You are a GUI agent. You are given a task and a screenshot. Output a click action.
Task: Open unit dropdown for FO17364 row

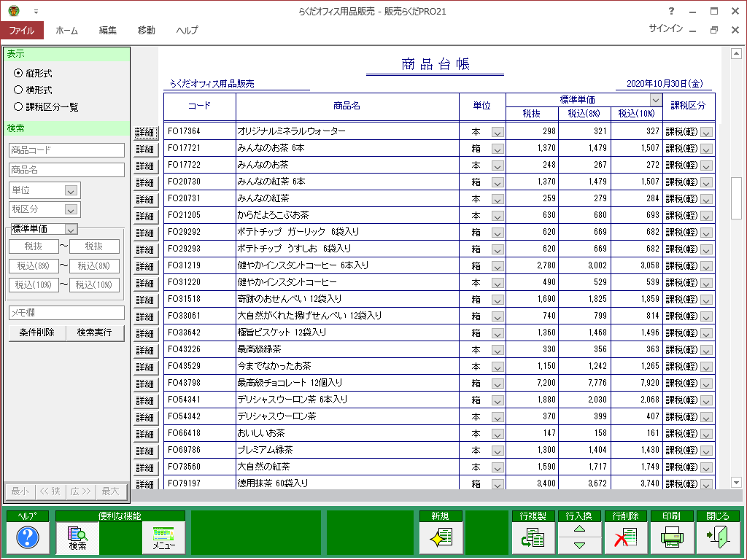(498, 133)
